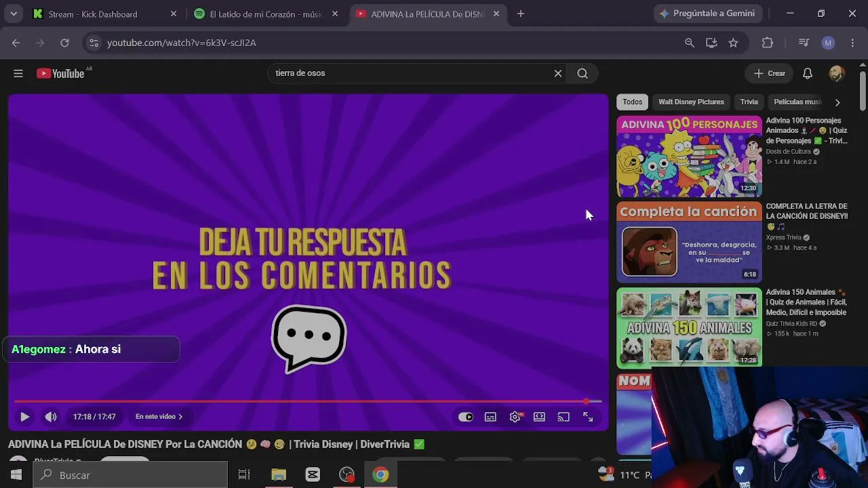Click the YouTube search magnifier button
The height and width of the screenshot is (488, 868).
click(x=583, y=73)
